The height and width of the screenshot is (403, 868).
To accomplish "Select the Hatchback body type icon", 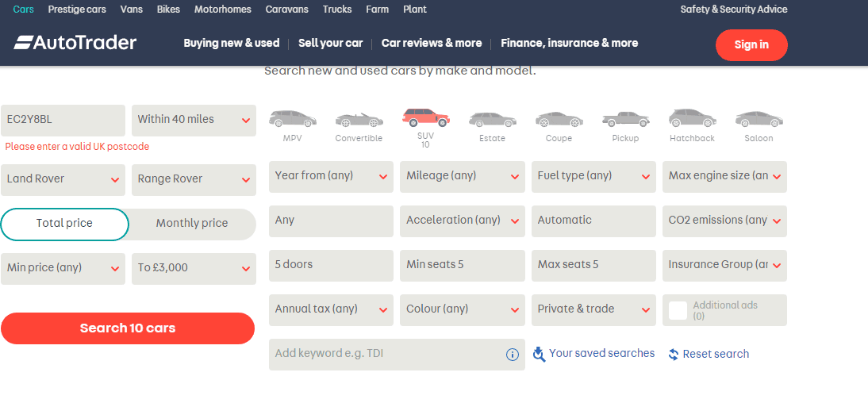I will [692, 118].
